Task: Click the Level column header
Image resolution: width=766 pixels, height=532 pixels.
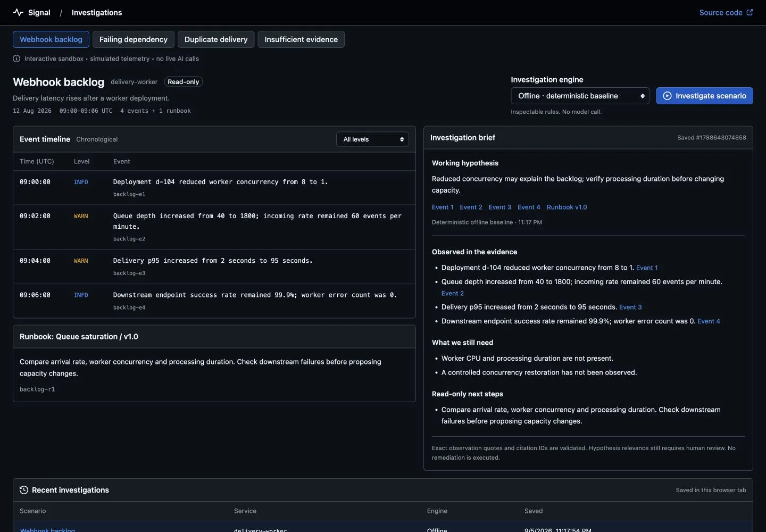Action: (81, 161)
